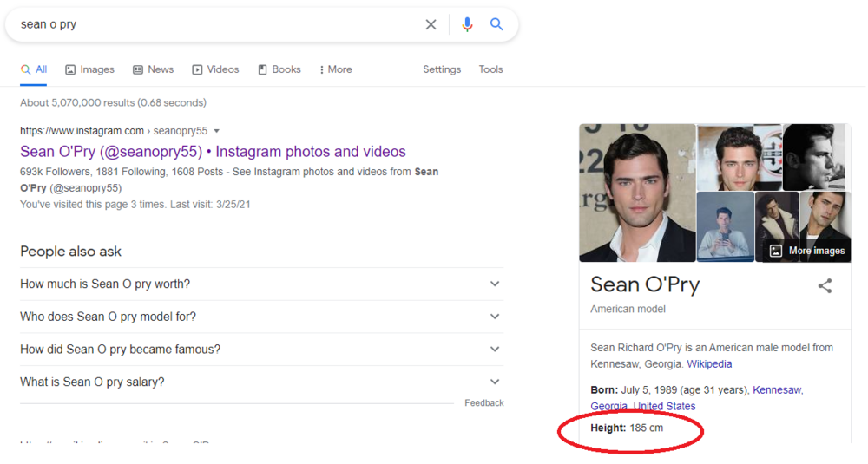Open the Sean O'Pry Instagram result link
Viewport: 868px width, 464px height.
point(214,152)
